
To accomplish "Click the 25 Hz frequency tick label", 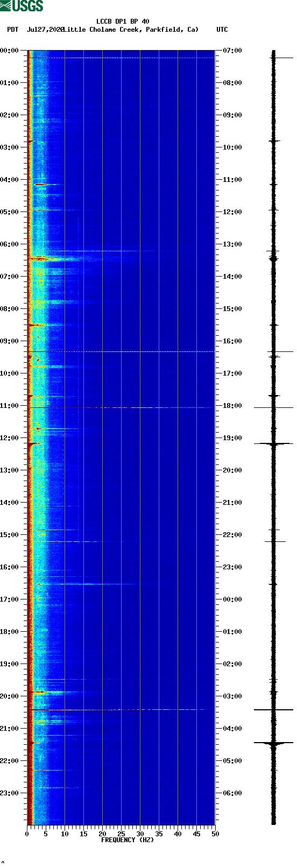I will (x=121, y=834).
